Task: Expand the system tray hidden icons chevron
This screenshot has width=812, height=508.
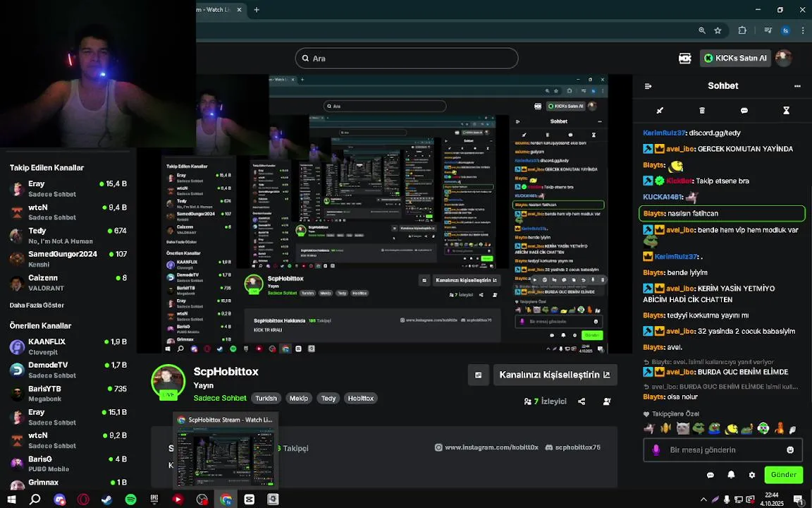Action: point(703,500)
